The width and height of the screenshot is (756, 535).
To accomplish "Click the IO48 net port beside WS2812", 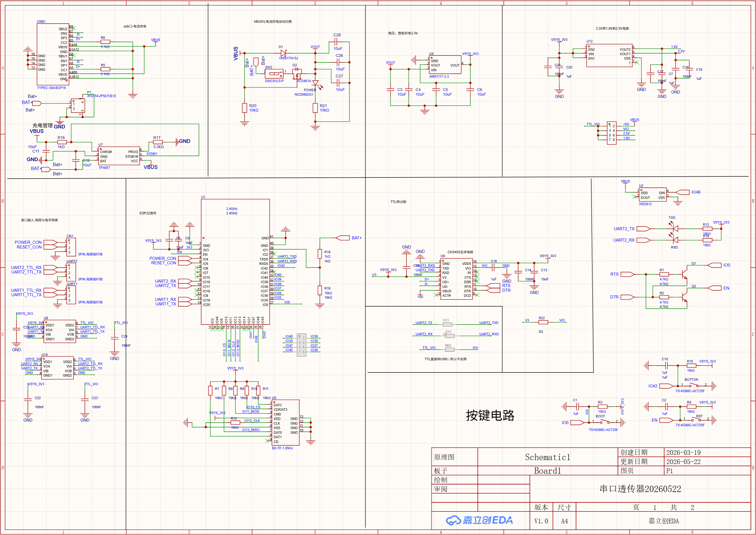I will [x=682, y=192].
